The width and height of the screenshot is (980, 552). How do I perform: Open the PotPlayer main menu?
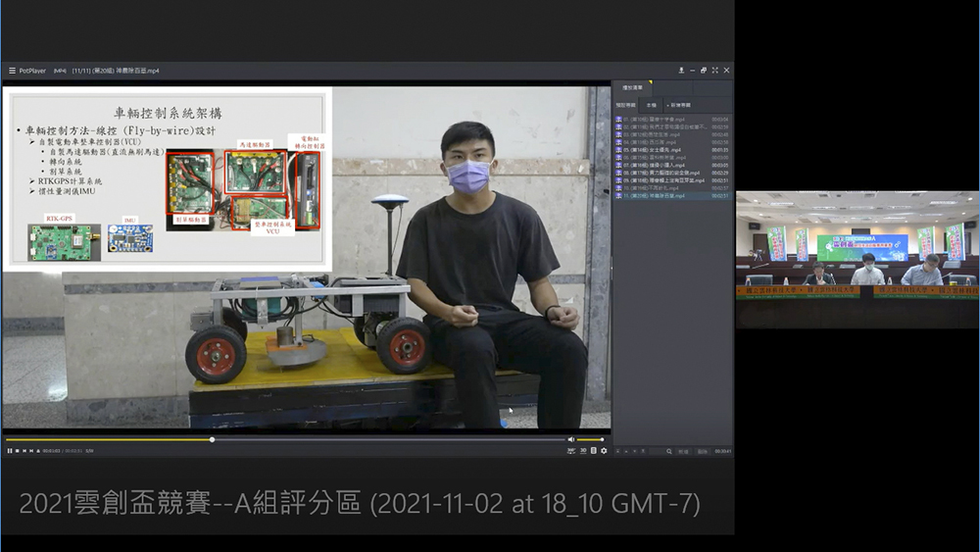13,71
